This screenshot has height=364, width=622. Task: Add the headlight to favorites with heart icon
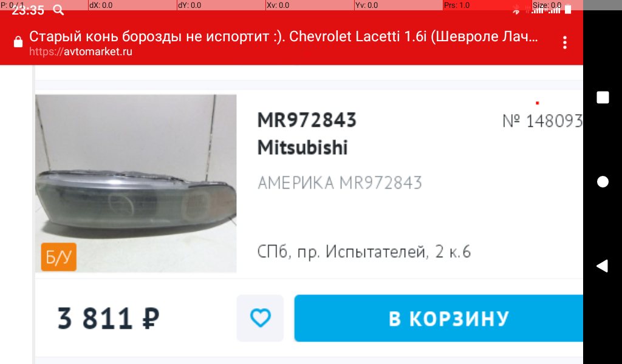(x=260, y=318)
